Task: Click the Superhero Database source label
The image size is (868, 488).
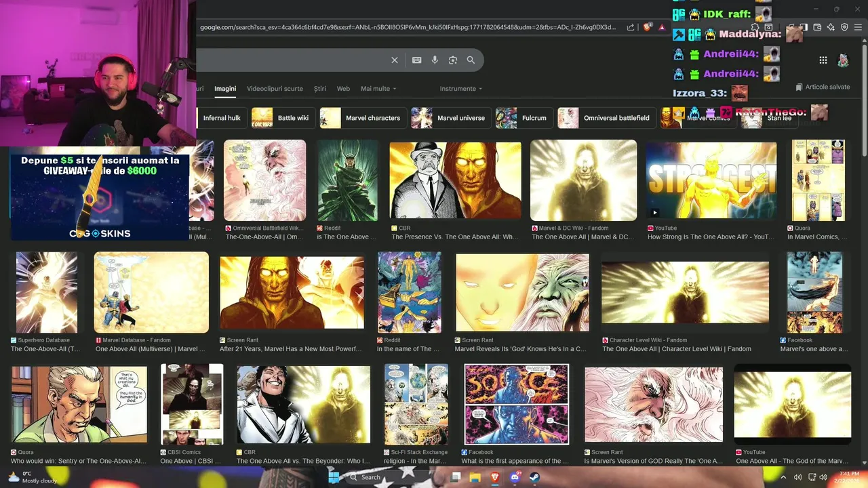Action: 43,340
